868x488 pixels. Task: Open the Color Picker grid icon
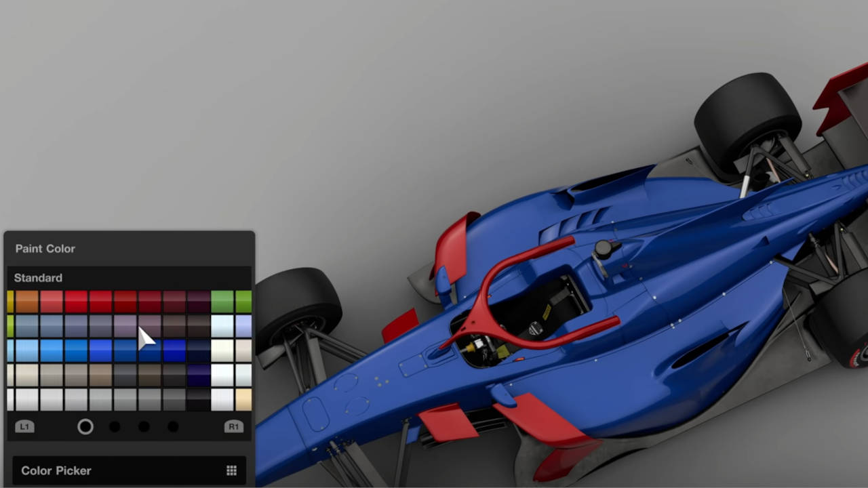(x=231, y=470)
